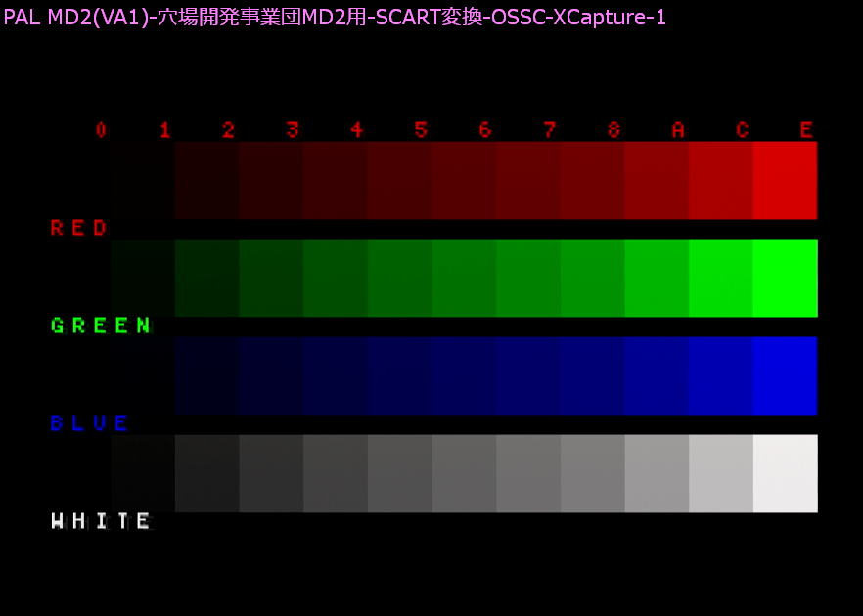
Task: Select the blue swatch at level 6
Action: tap(464, 375)
